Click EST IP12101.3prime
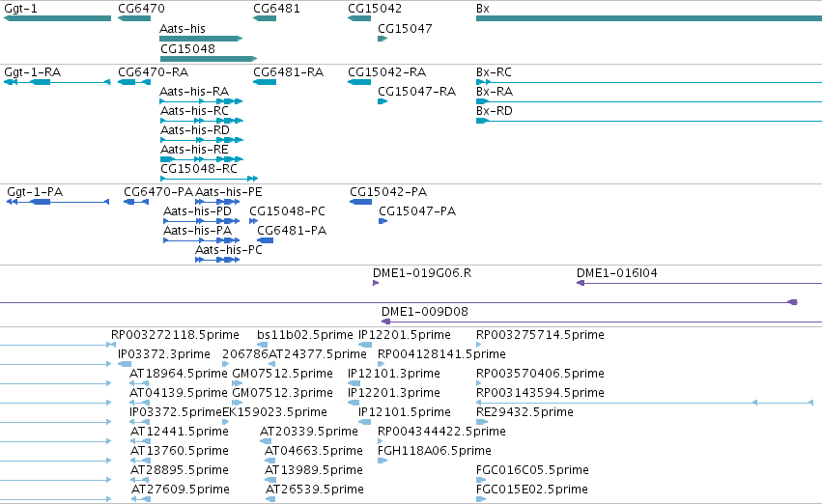Viewport: 822px width, 504px height. [x=394, y=374]
